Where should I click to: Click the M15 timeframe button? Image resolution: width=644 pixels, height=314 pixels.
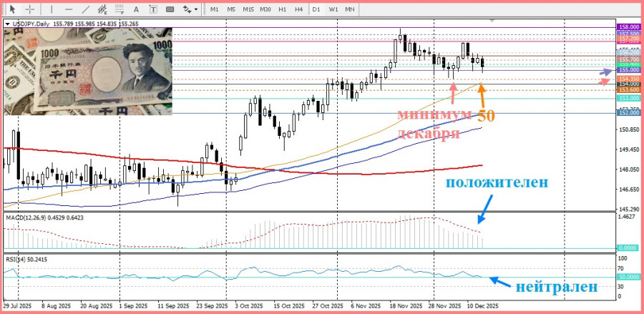coord(248,9)
